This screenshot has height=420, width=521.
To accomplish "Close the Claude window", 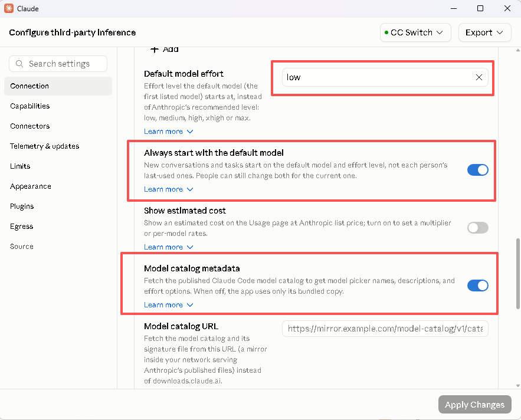I will 507,8.
